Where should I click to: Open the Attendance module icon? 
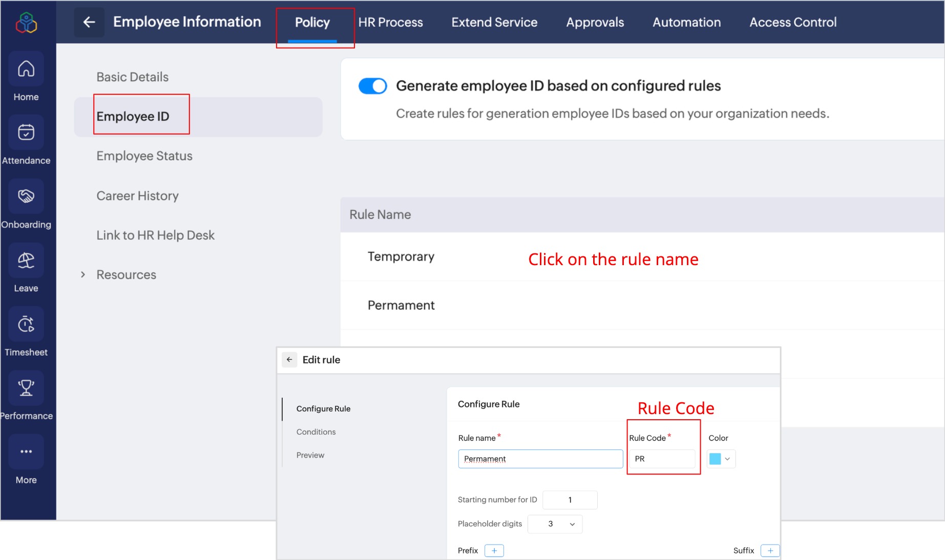coord(26,133)
